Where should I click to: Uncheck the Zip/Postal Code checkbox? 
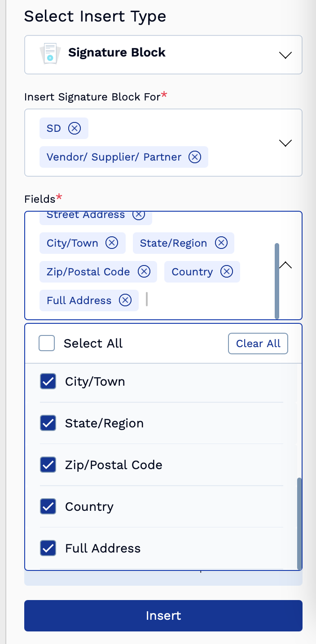tap(48, 465)
